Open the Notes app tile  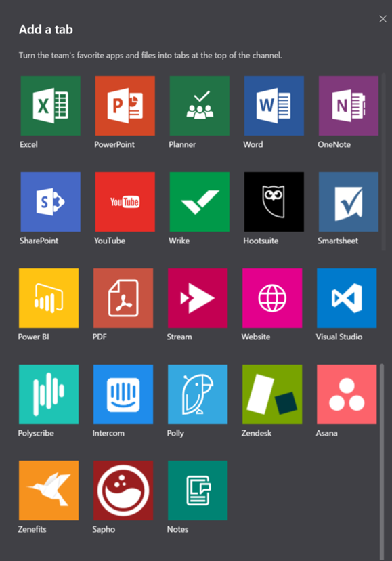(198, 491)
